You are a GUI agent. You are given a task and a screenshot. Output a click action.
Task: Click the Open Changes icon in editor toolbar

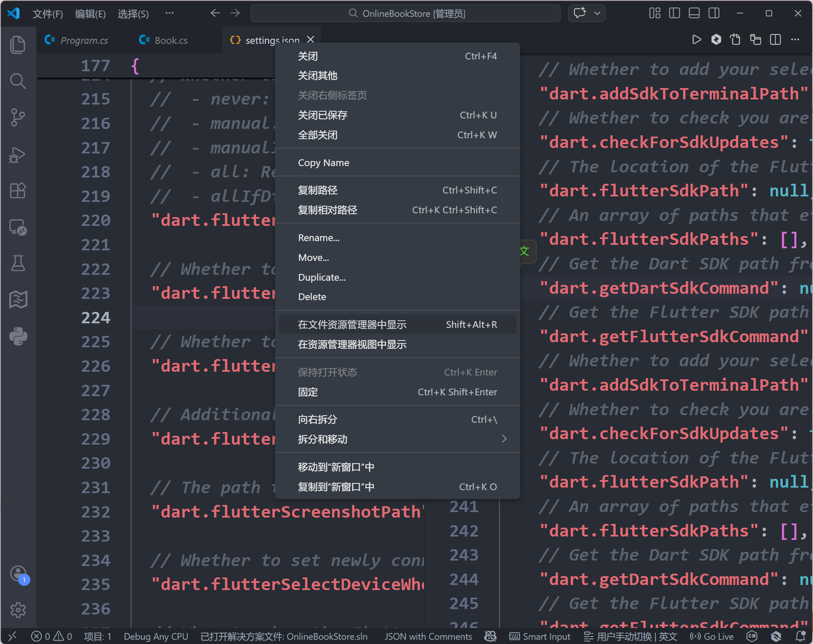[x=735, y=40]
